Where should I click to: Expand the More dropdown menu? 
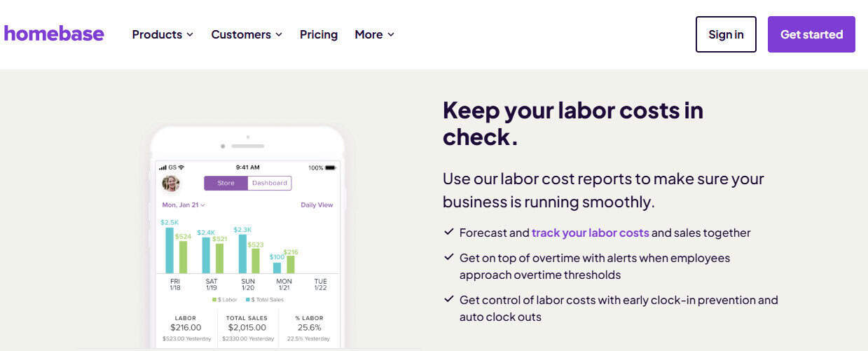pyautogui.click(x=374, y=34)
